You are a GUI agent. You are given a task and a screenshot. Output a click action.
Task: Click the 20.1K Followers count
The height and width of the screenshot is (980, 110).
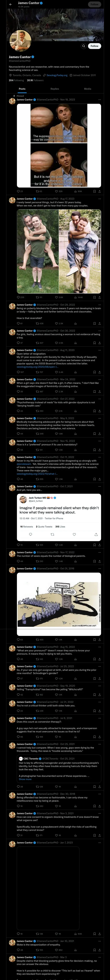pos(35,80)
